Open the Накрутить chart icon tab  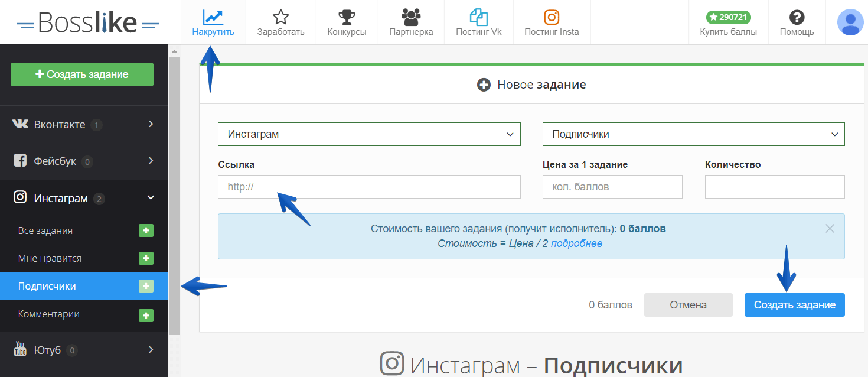tap(213, 16)
